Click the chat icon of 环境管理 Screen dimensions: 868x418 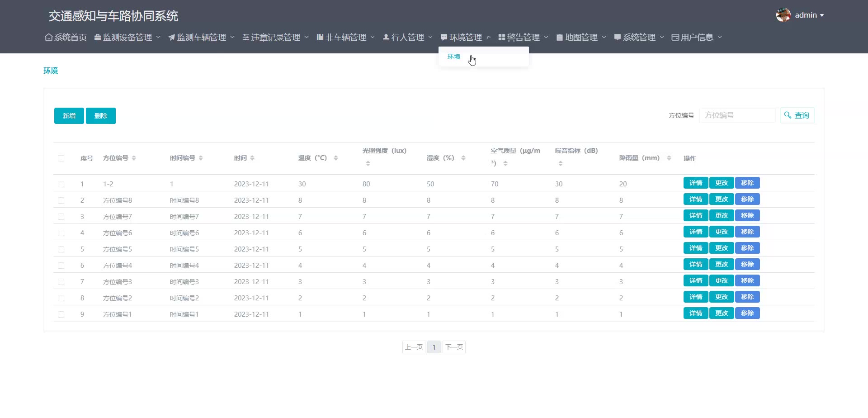point(443,38)
